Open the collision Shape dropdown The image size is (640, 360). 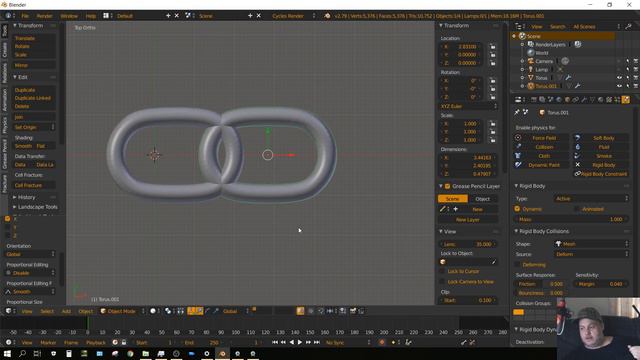[591, 244]
